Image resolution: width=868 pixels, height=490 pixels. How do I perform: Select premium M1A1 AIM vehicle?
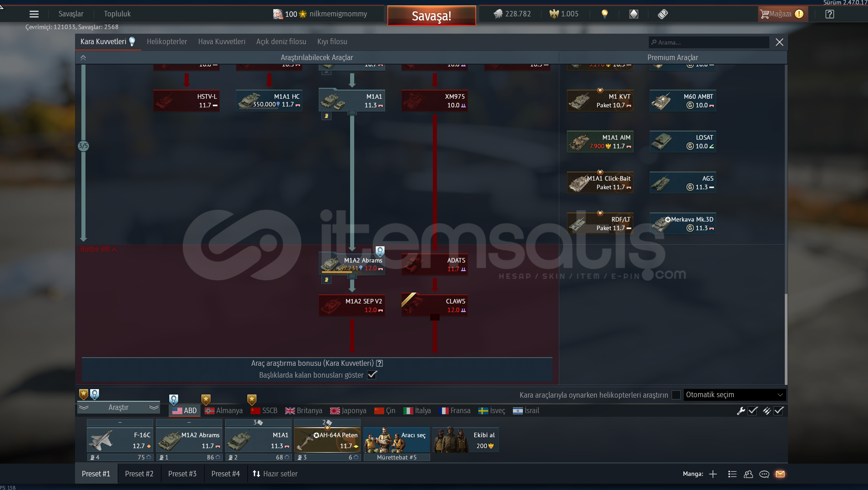[x=600, y=141]
